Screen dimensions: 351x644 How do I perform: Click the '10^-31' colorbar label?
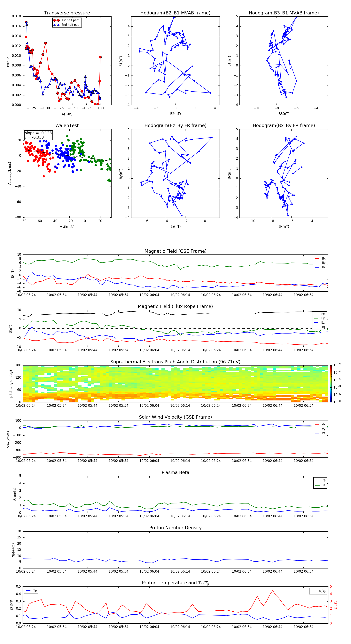337,402
